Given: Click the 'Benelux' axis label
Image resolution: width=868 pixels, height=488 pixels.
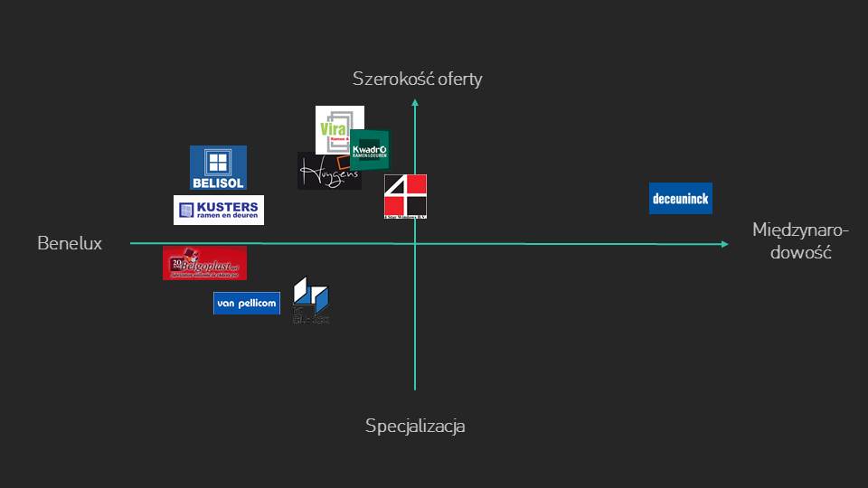Looking at the screenshot, I should (70, 243).
